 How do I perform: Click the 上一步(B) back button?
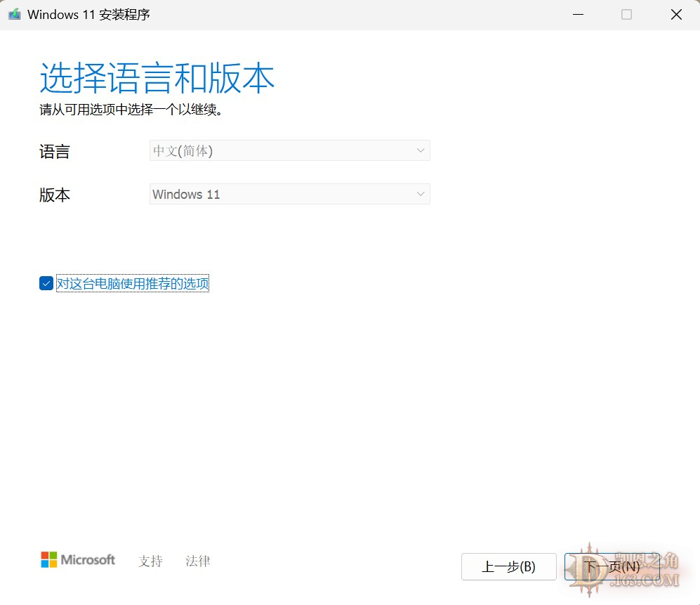point(508,566)
